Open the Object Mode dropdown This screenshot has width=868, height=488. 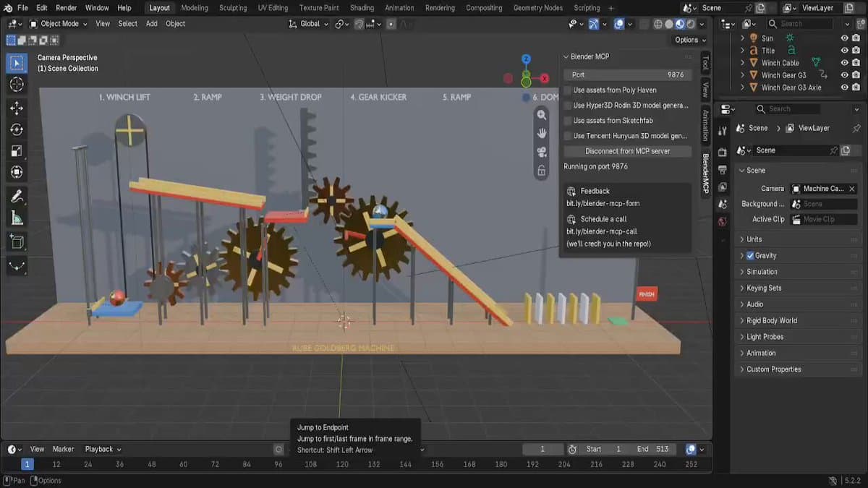[x=58, y=24]
